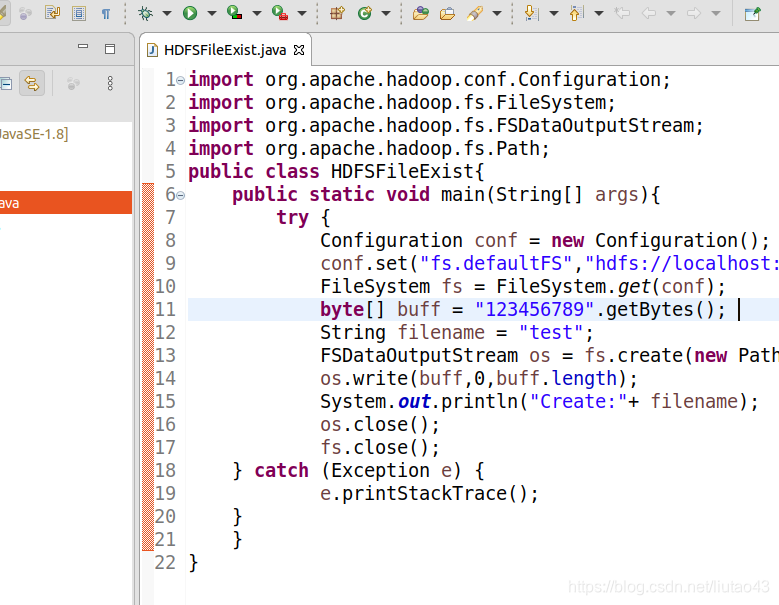The image size is (779, 605).
Task: Open the Back history dropdown arrow
Action: pos(671,13)
